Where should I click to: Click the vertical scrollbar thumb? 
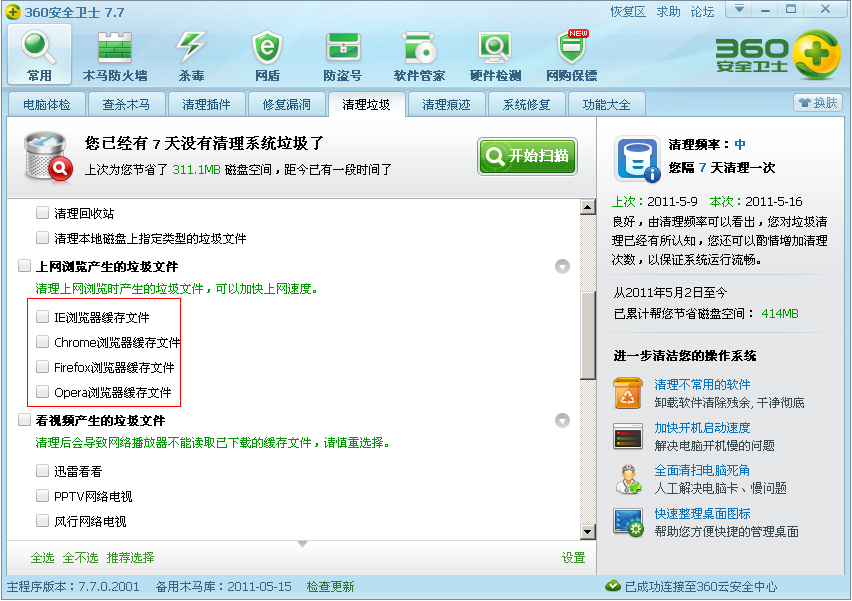(587, 335)
